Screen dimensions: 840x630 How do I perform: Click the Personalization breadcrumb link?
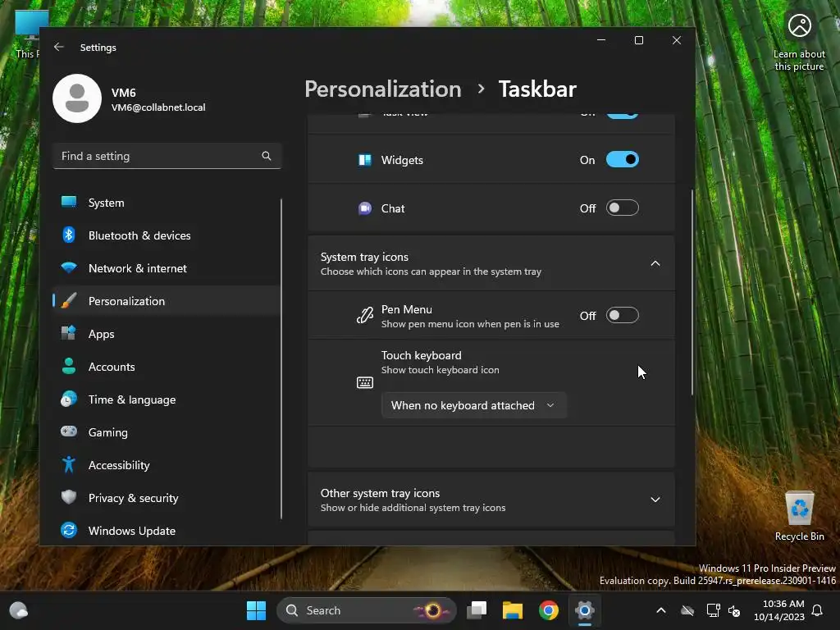[x=382, y=89]
